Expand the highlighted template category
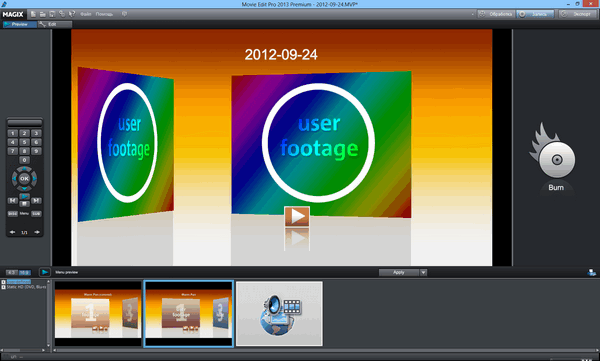600x361 pixels. [3, 282]
